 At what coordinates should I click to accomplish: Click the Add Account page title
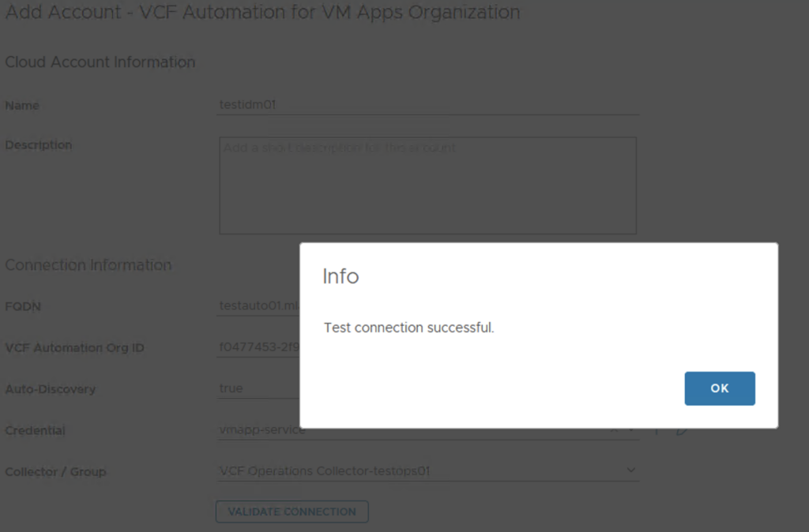coord(262,13)
